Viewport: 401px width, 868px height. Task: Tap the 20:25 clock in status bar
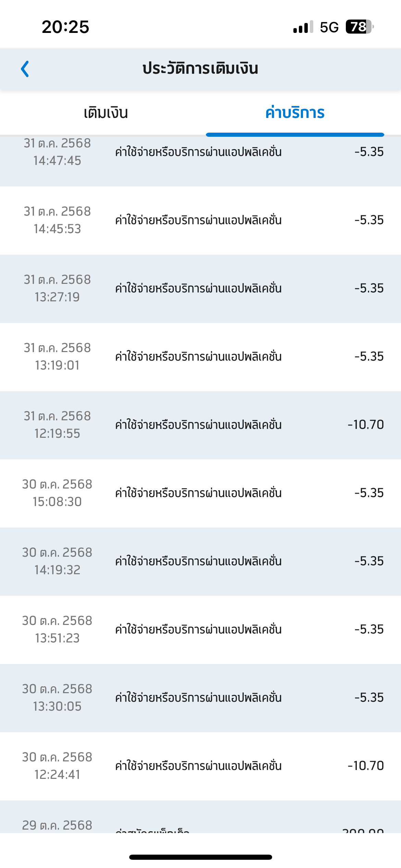[65, 27]
